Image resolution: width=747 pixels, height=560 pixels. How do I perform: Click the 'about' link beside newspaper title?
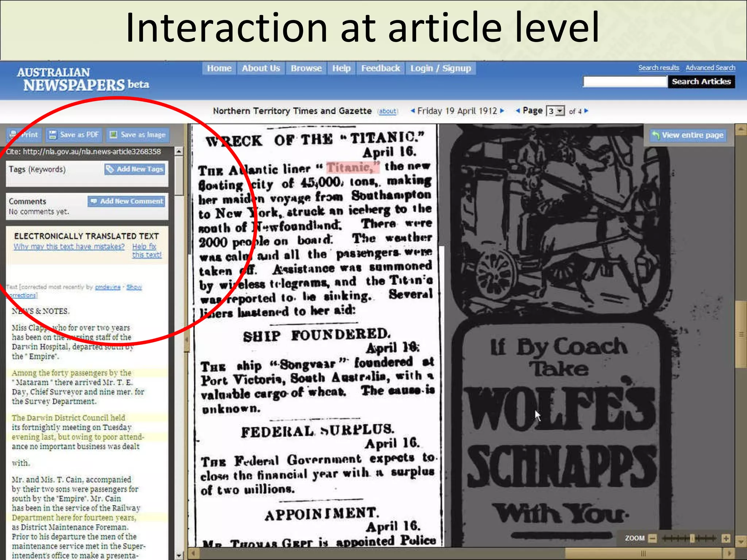pos(387,111)
